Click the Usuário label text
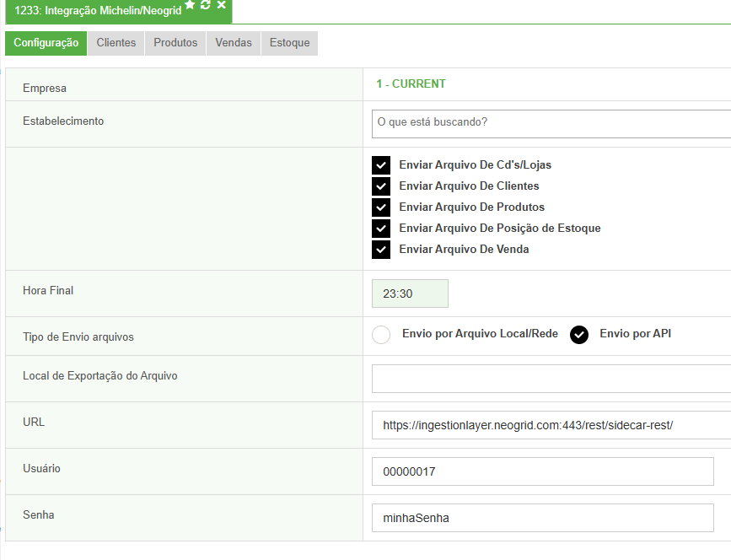Viewport: 731px width, 560px height. [x=41, y=469]
